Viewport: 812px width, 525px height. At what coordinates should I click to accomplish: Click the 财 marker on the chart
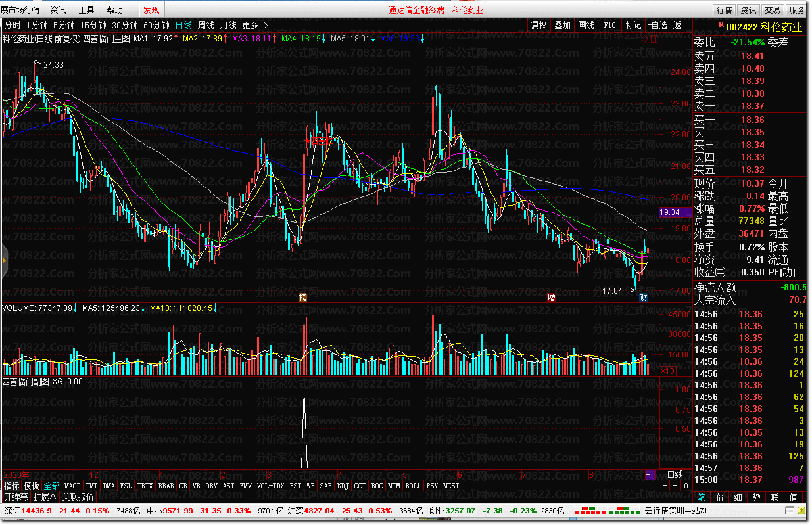644,298
